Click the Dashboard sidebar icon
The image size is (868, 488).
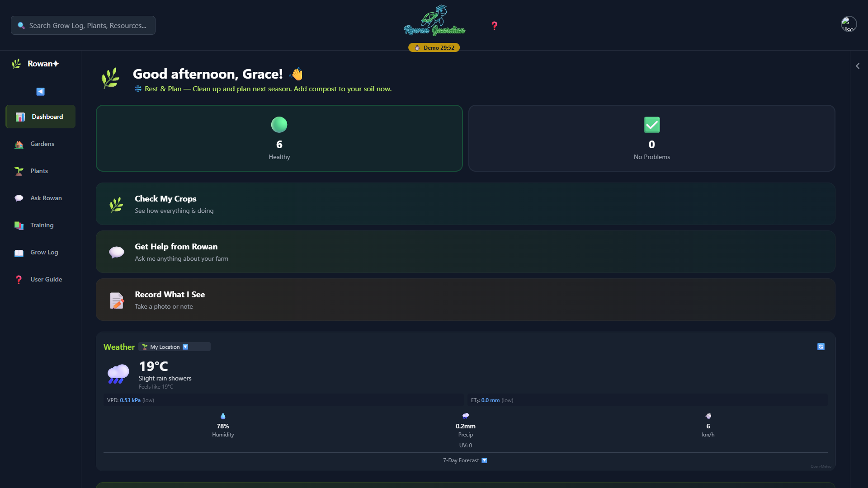(x=20, y=117)
